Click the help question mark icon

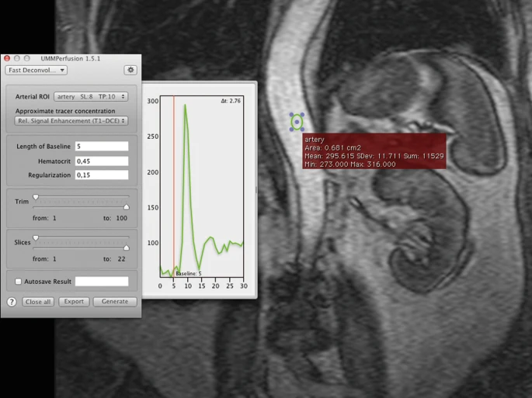tap(12, 302)
